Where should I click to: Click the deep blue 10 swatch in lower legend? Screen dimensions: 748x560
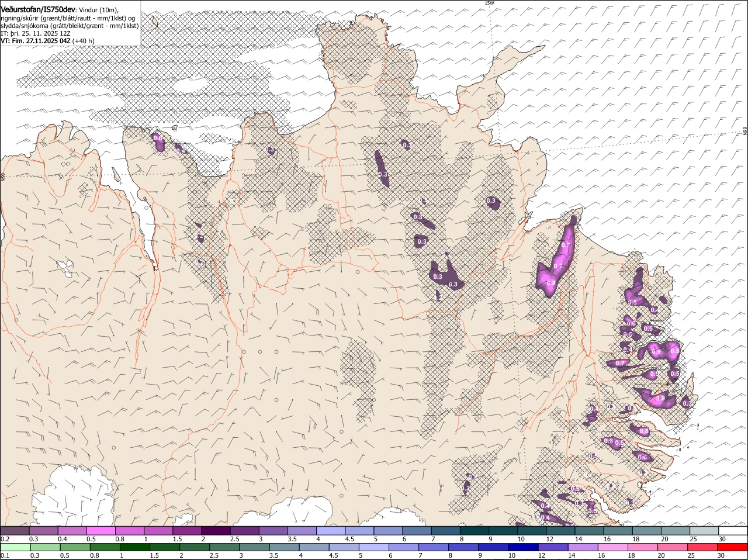click(522, 547)
